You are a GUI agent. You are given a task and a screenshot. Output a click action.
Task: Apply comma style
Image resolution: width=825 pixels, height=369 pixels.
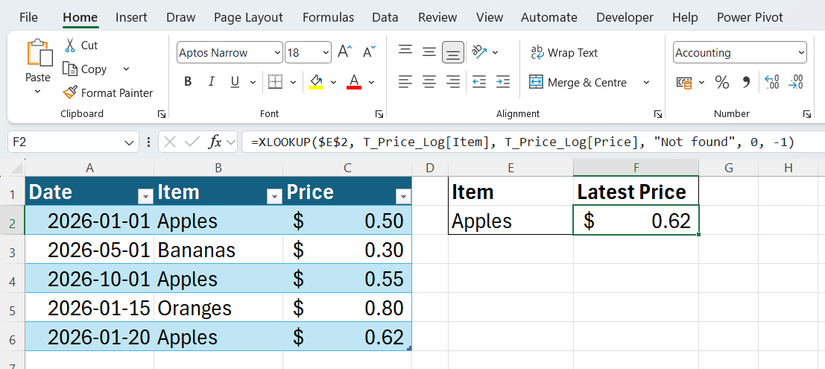(x=746, y=83)
